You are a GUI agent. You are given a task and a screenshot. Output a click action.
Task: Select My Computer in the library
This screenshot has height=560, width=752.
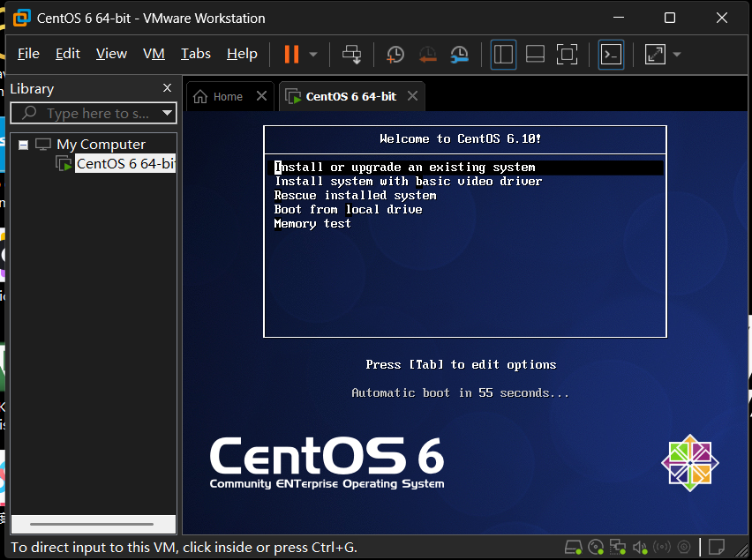click(101, 145)
